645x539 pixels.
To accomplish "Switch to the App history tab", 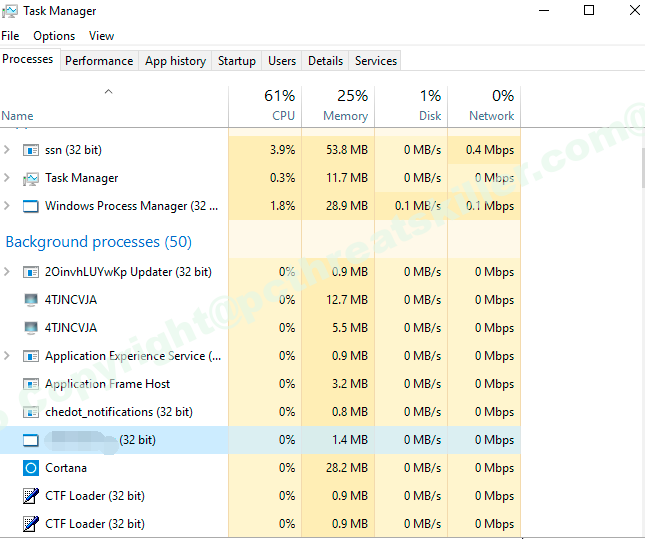I will click(175, 61).
